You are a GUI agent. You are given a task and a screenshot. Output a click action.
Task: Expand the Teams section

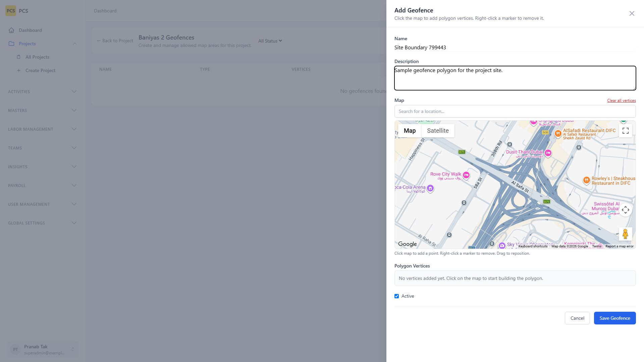point(74,148)
